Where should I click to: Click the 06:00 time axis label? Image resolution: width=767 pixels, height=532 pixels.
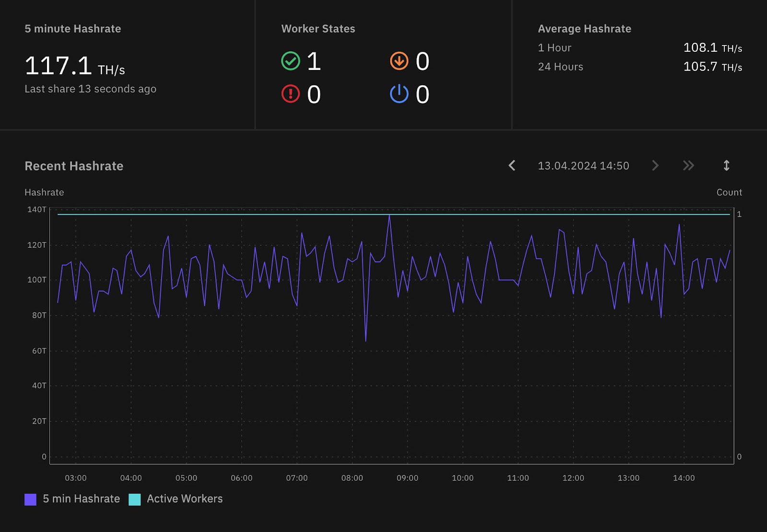click(242, 478)
